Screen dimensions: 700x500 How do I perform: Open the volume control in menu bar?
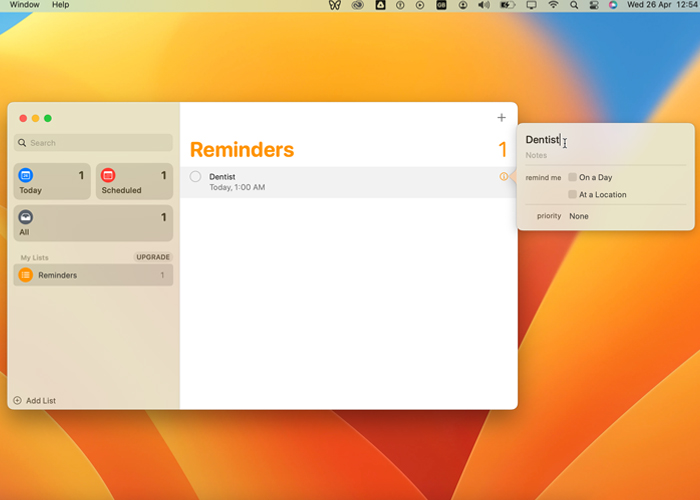tap(483, 5)
